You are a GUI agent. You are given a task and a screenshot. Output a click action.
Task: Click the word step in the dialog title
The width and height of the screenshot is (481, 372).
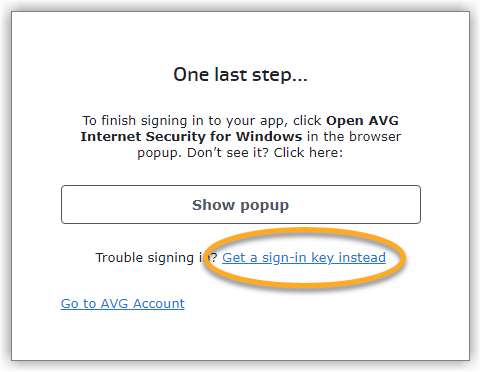(272, 75)
